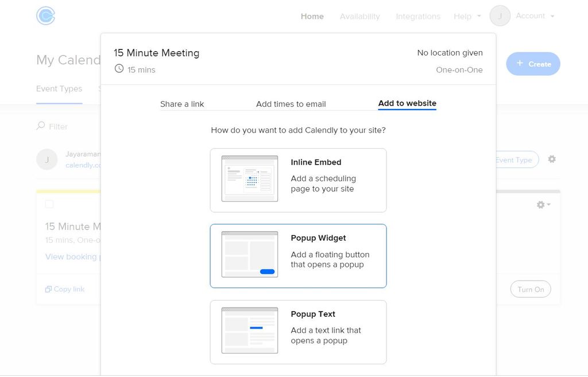
Task: Click the Account avatar in the top bar
Action: [x=500, y=15]
